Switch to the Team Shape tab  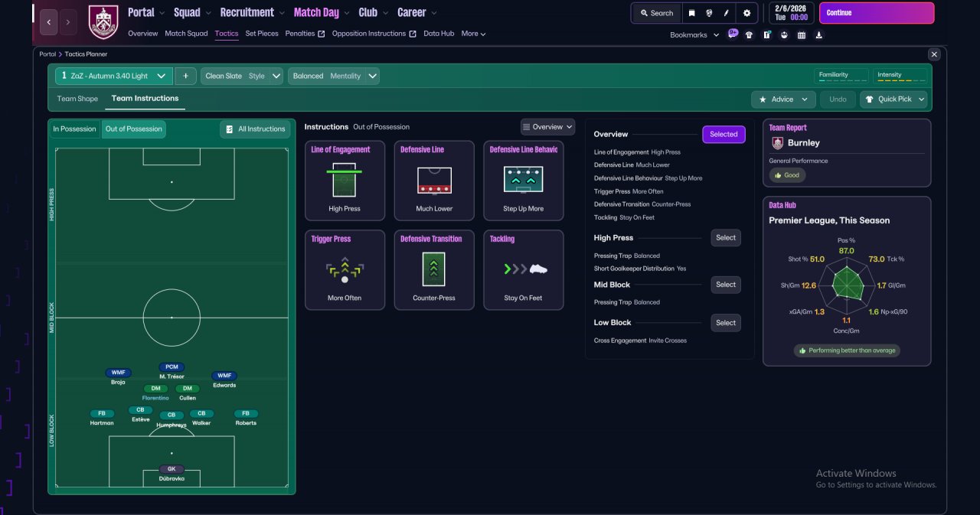coord(77,99)
